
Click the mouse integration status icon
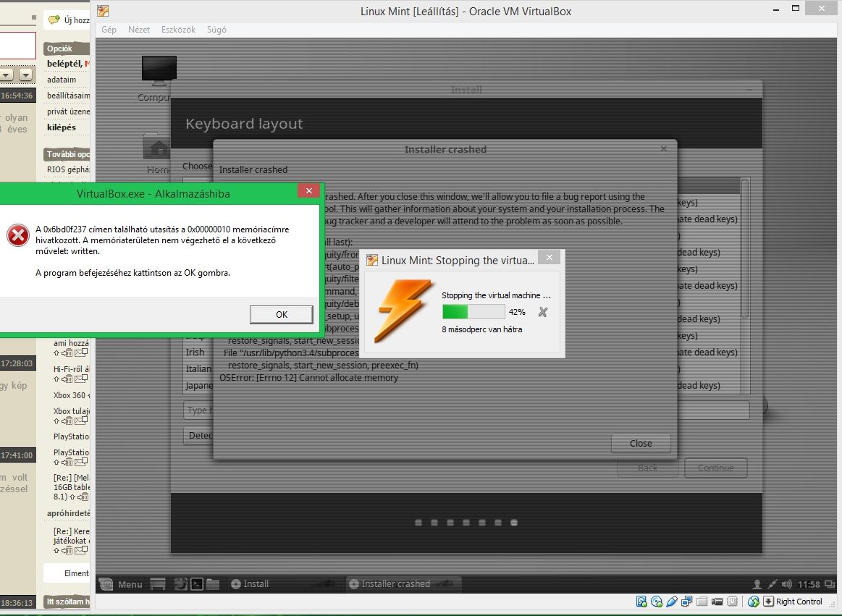(754, 602)
